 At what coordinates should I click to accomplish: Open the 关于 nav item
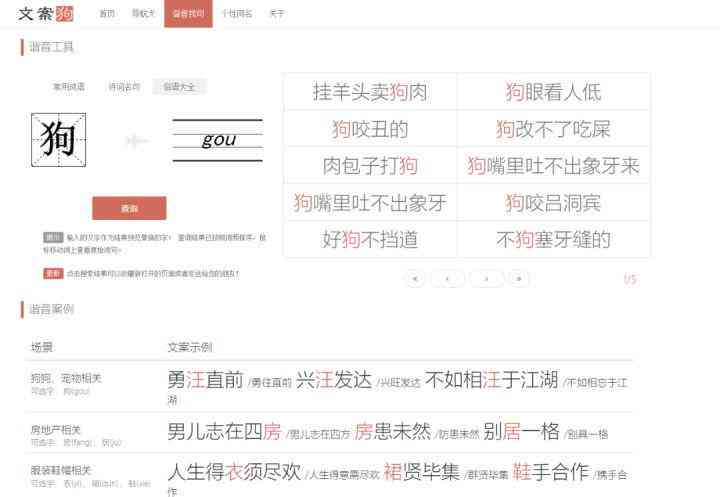click(276, 14)
